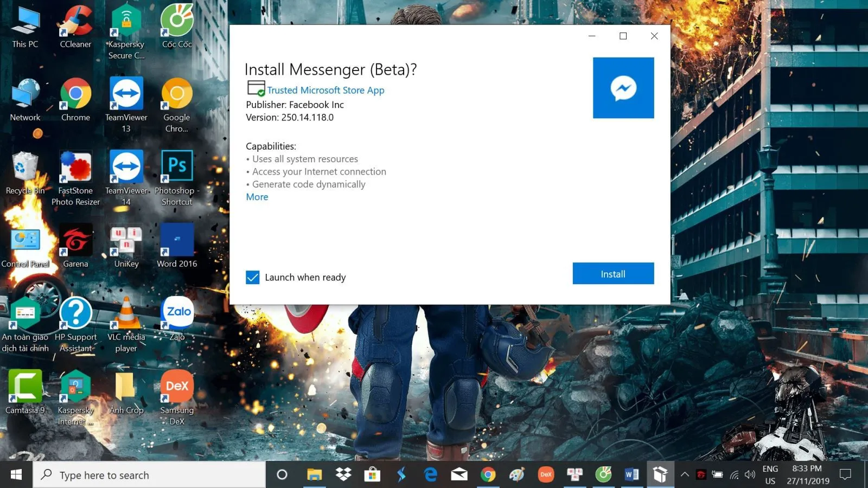
Task: Open the volume control in system tray
Action: click(x=750, y=475)
